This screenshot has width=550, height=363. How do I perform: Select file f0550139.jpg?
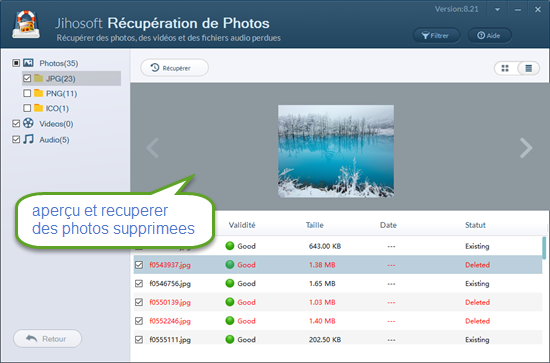(x=170, y=302)
